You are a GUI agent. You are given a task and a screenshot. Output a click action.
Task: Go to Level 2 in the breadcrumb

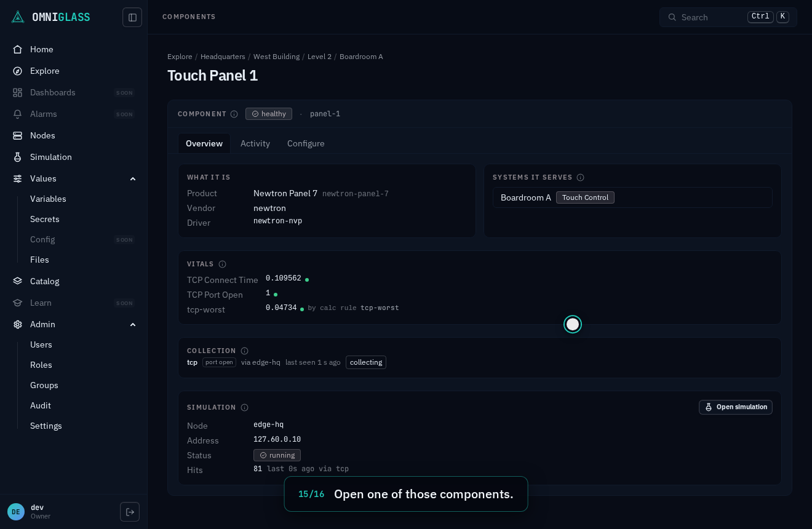pyautogui.click(x=319, y=57)
